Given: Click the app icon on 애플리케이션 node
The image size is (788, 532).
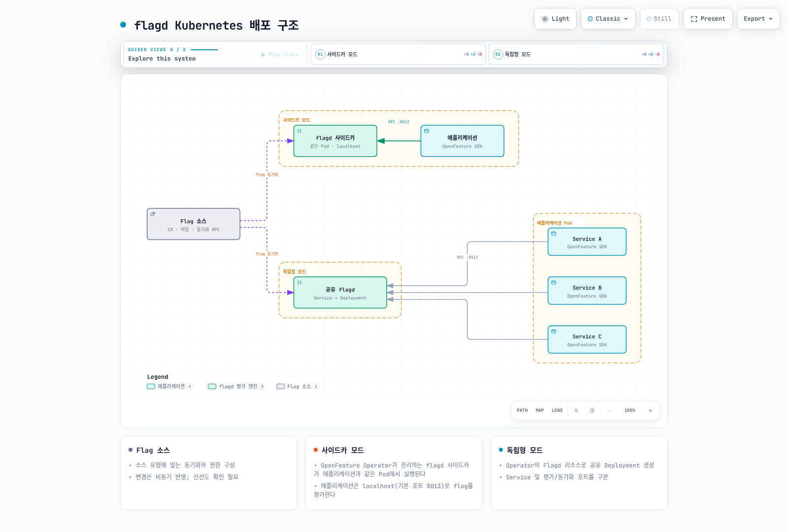Looking at the screenshot, I should [x=427, y=131].
